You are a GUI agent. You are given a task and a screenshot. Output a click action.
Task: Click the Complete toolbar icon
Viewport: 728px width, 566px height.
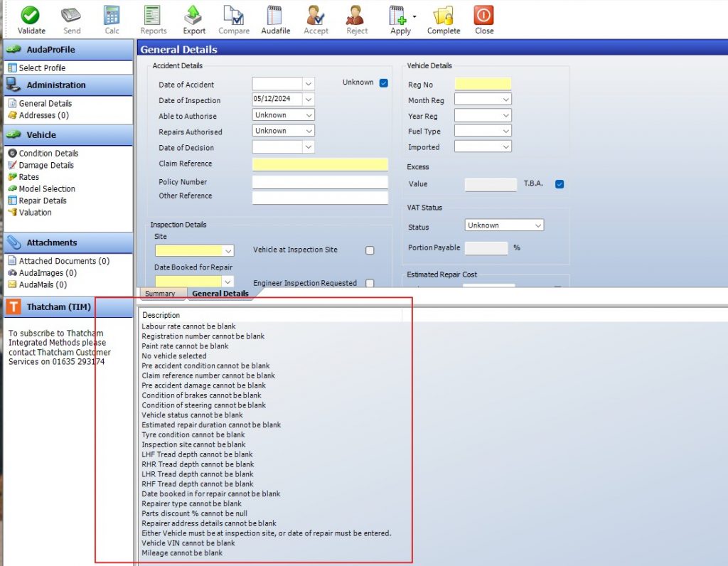(x=444, y=20)
